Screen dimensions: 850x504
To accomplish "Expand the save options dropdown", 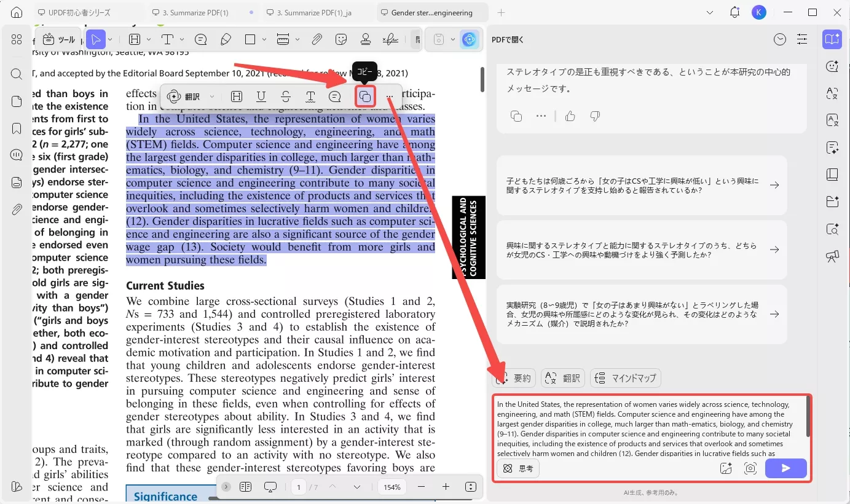I will point(453,39).
